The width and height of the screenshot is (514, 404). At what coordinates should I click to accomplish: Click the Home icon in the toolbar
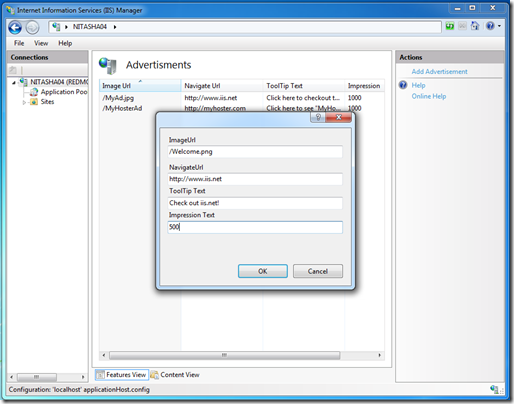(475, 26)
